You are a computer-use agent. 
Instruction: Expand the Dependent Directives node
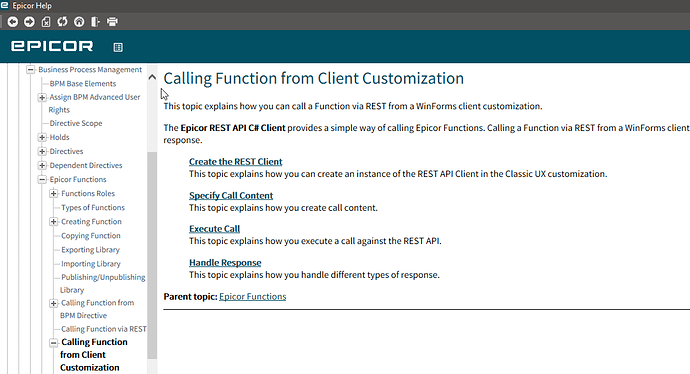tap(42, 165)
